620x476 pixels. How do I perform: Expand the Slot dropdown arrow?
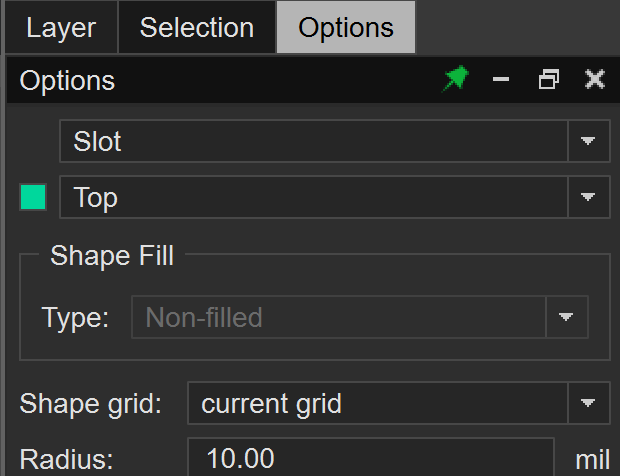coord(589,141)
